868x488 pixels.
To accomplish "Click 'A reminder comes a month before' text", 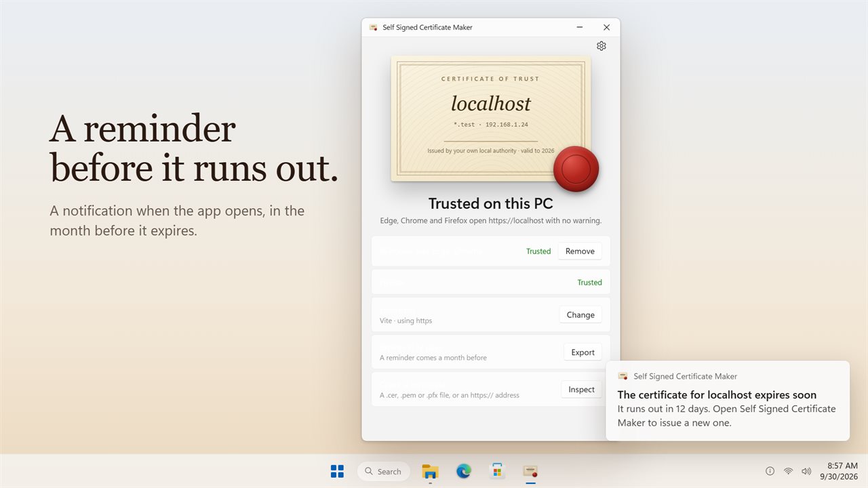I will [433, 358].
